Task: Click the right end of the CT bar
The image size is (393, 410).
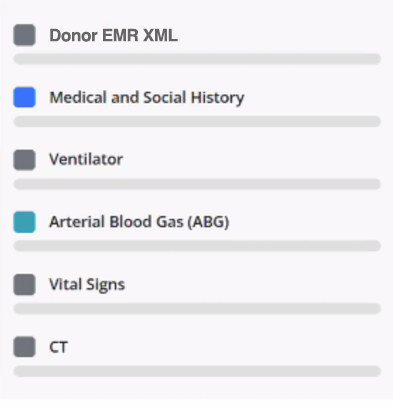Action: click(376, 371)
